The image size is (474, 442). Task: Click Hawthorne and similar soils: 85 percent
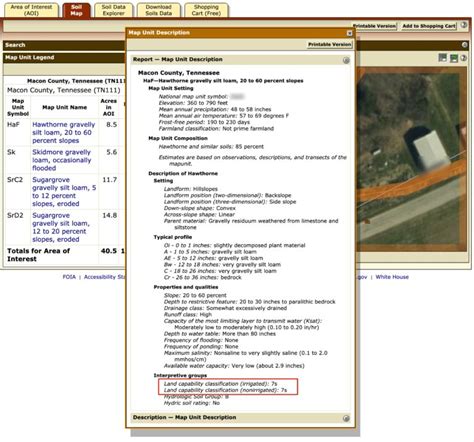(211, 147)
